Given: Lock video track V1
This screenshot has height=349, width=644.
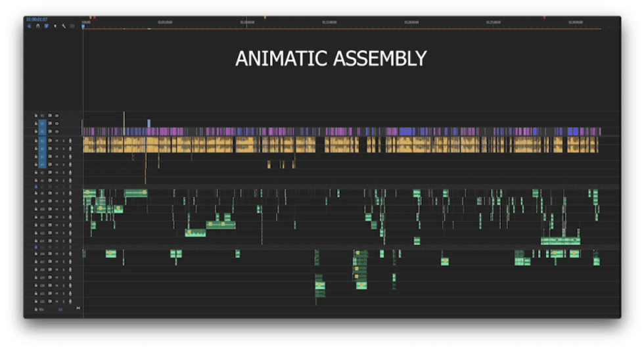Looking at the screenshot, I should point(35,131).
